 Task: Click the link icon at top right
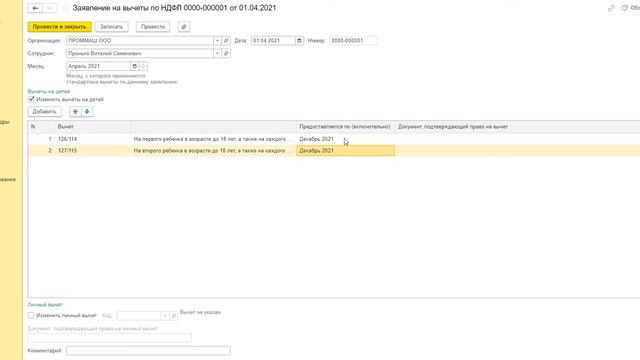point(611,8)
